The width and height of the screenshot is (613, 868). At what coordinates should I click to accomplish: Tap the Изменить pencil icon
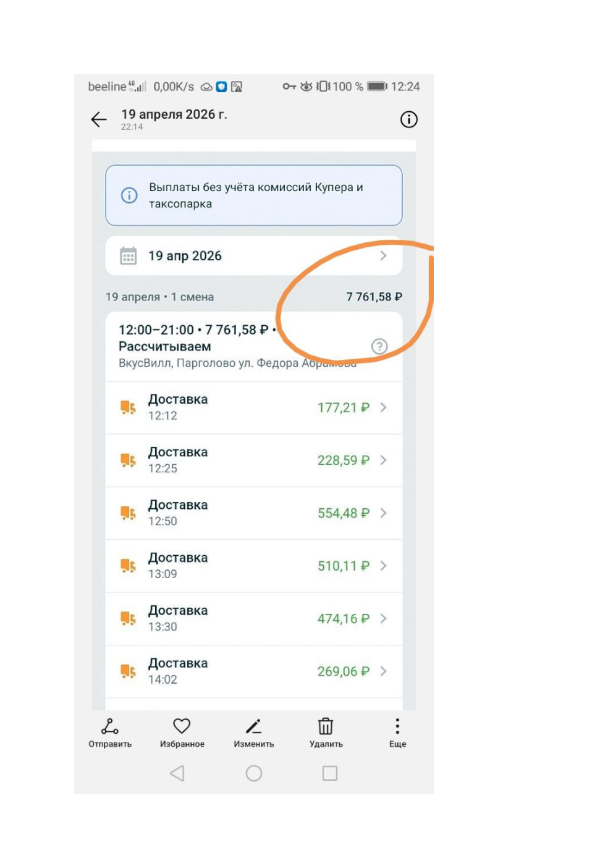(253, 726)
